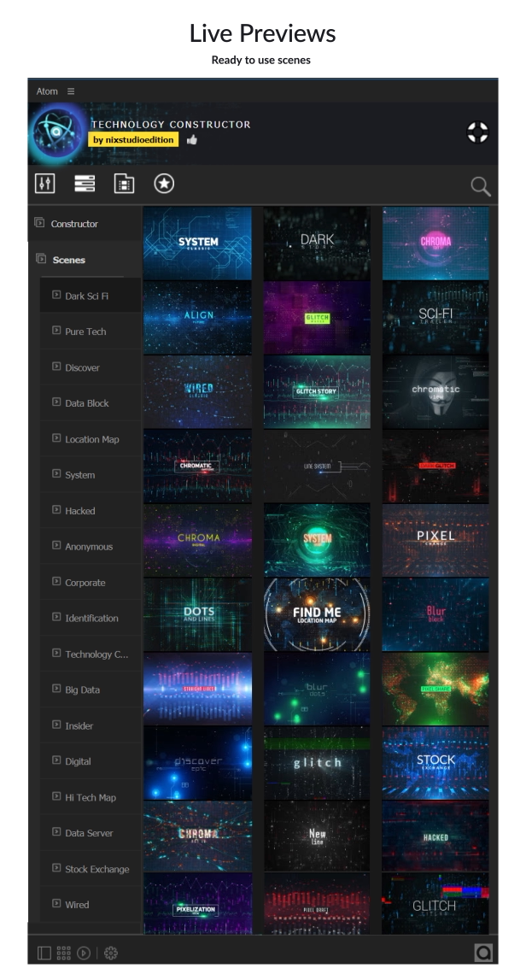526x980 pixels.
Task: Click the by nixstudioedition author label
Action: (133, 139)
